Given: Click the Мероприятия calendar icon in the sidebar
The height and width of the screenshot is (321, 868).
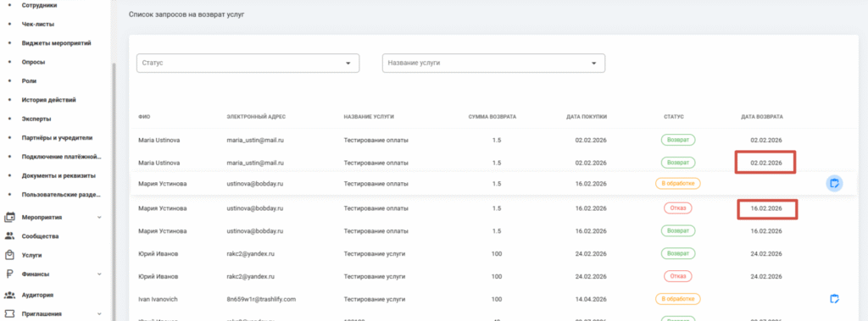Looking at the screenshot, I should 9,218.
